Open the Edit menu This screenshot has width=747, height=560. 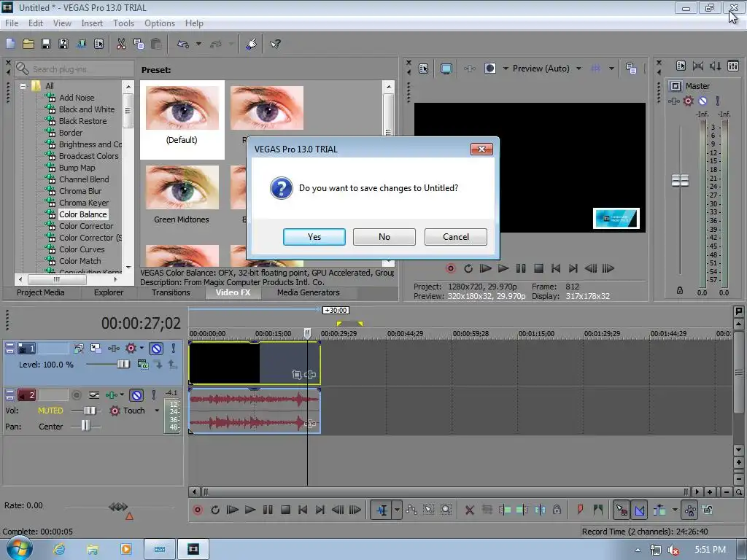click(35, 23)
